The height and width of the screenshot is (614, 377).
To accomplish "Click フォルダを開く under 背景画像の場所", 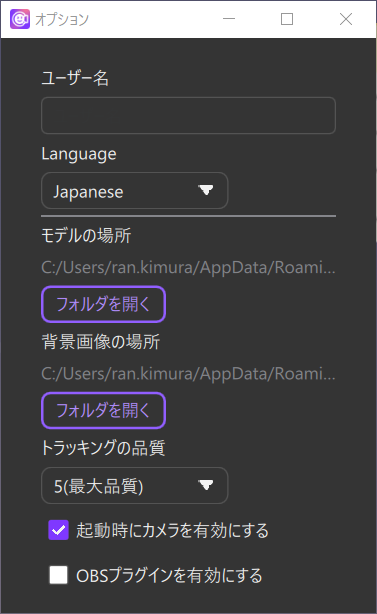I will pos(103,410).
